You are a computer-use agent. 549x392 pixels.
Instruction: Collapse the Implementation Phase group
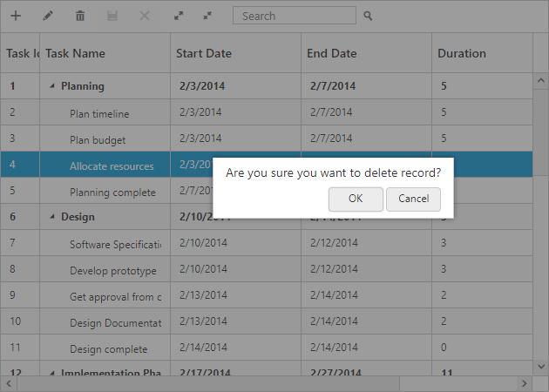coord(52,374)
